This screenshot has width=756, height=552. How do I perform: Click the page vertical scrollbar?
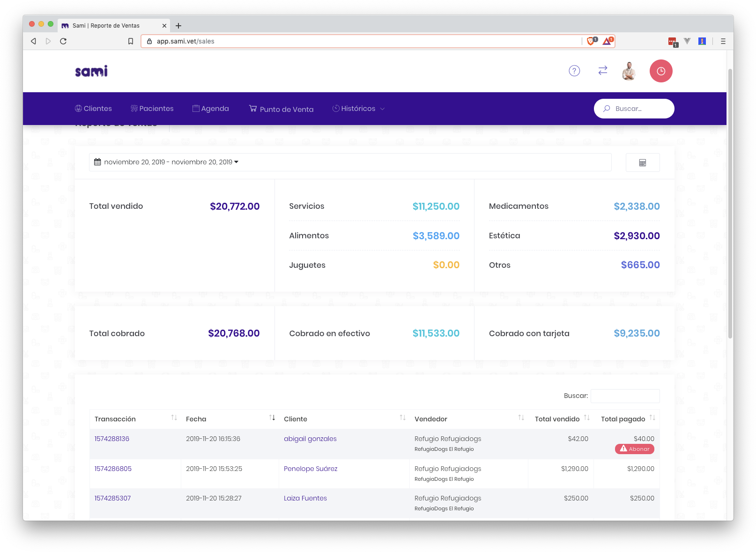[730, 204]
